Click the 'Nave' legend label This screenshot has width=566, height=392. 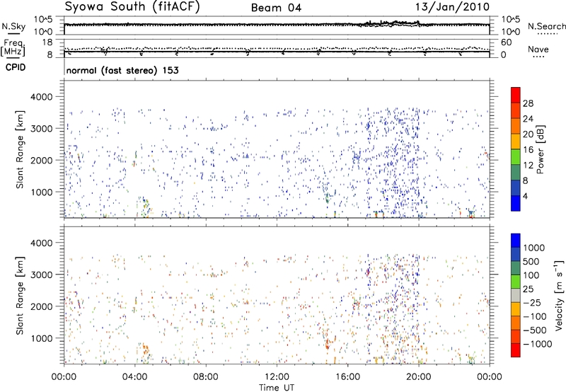pos(538,49)
